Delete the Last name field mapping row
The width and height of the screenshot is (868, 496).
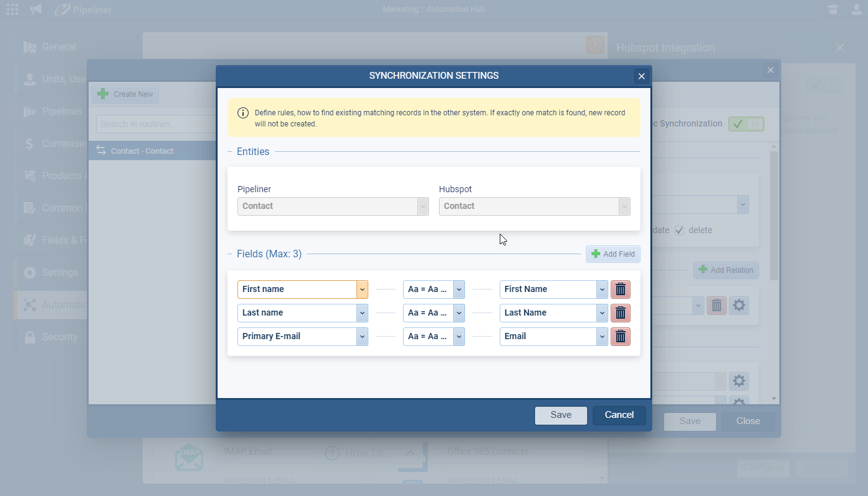(620, 313)
